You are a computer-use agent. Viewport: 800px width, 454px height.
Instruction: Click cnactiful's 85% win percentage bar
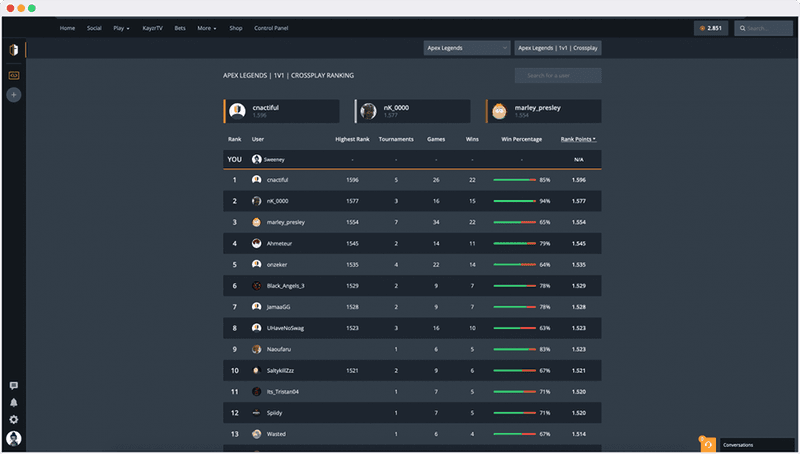[x=514, y=180]
